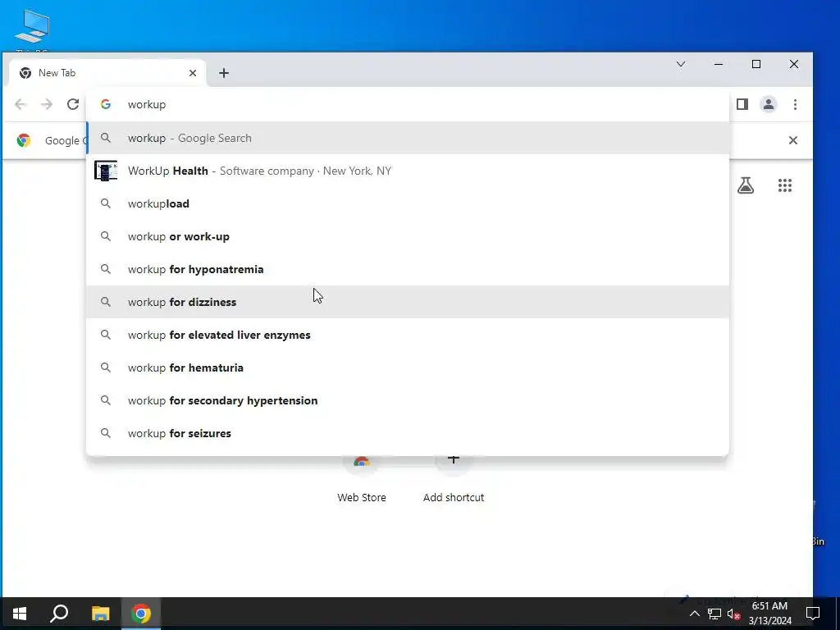Viewport: 840px width, 630px height.
Task: Choose 'workup for hyponatremia' suggestion
Action: [x=408, y=269]
